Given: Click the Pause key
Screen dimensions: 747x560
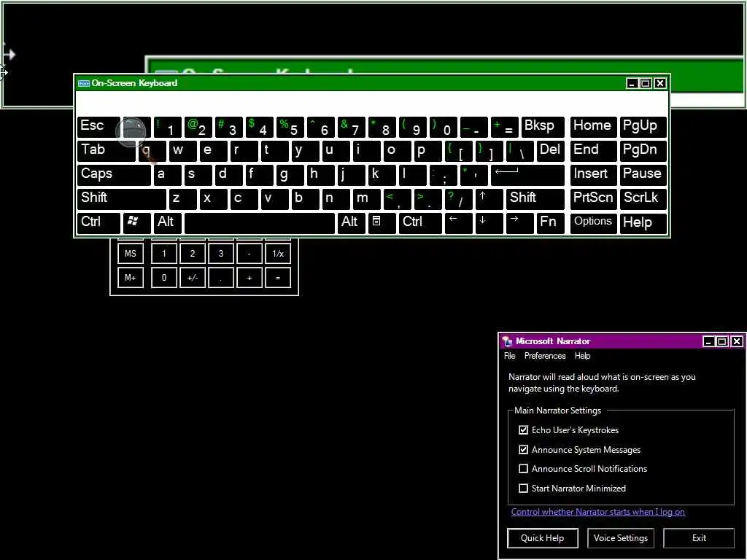Looking at the screenshot, I should click(x=643, y=174).
